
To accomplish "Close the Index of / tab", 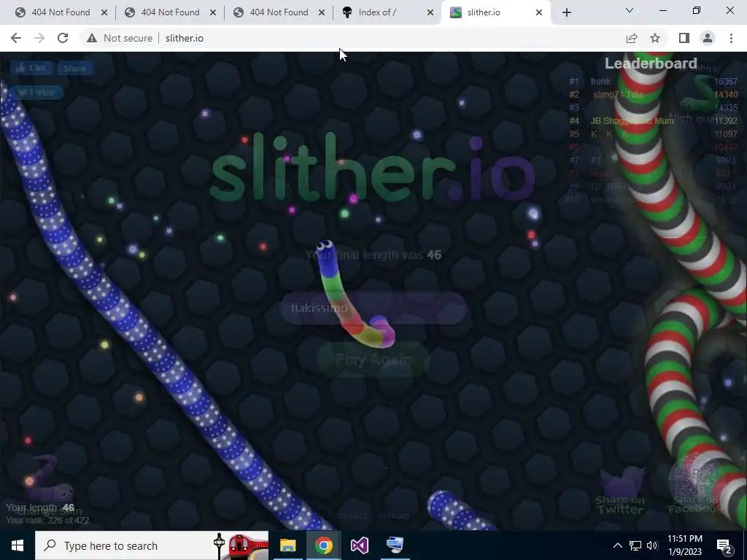I will coord(430,13).
